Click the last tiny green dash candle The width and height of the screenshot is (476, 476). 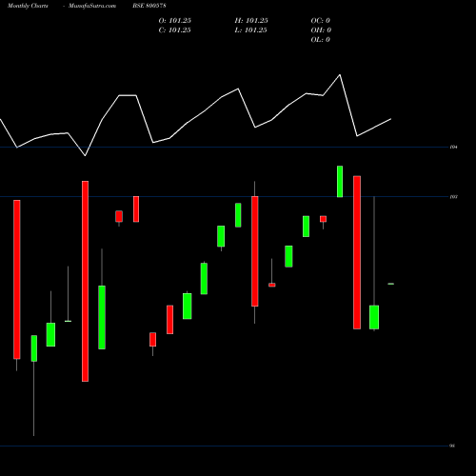click(391, 284)
